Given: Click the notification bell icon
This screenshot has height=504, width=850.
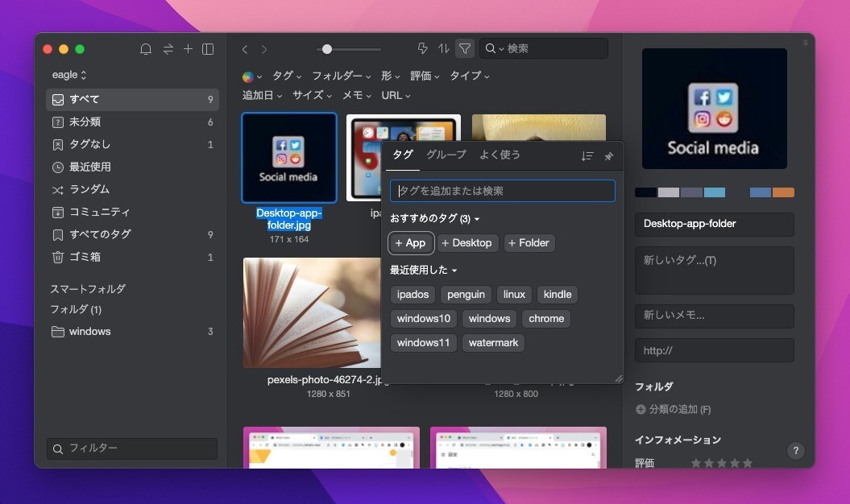Looking at the screenshot, I should coord(146,49).
